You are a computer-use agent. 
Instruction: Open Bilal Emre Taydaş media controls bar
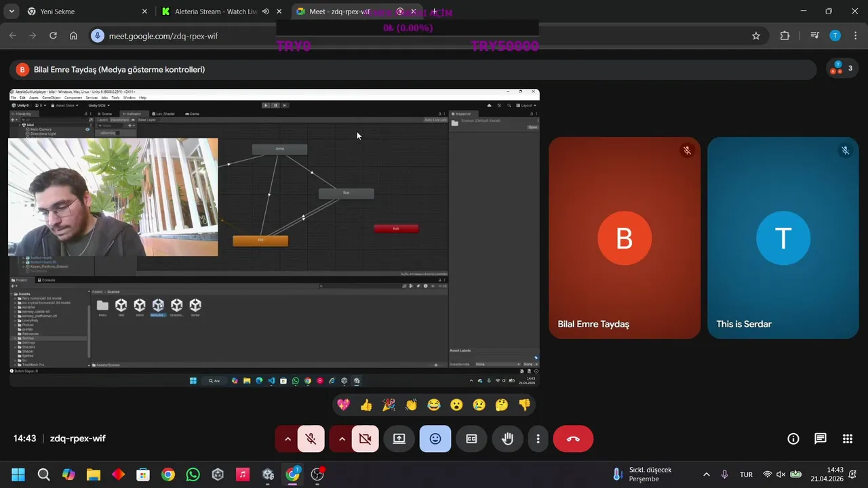(x=412, y=69)
